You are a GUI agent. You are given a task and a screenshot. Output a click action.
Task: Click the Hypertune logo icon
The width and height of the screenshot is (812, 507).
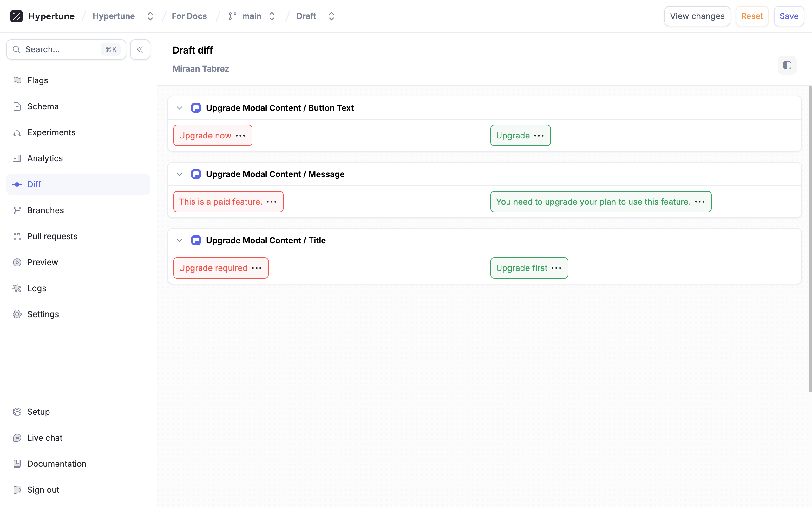pyautogui.click(x=16, y=16)
